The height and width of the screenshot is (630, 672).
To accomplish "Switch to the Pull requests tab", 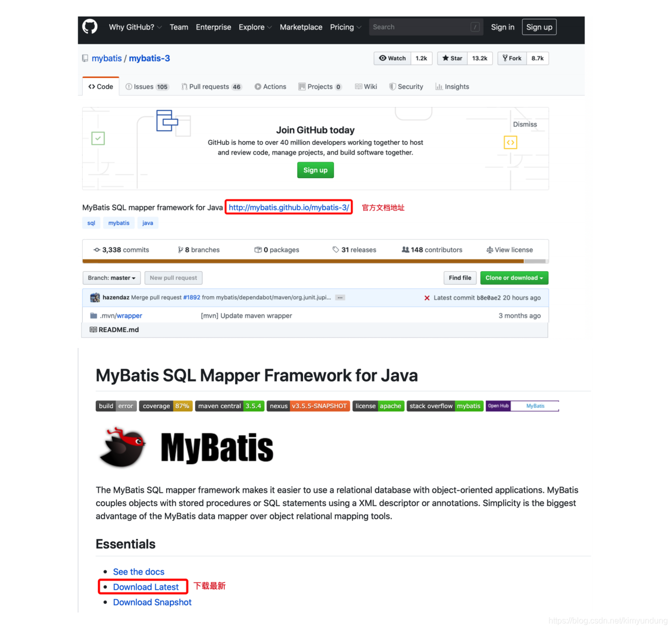I will pos(211,86).
